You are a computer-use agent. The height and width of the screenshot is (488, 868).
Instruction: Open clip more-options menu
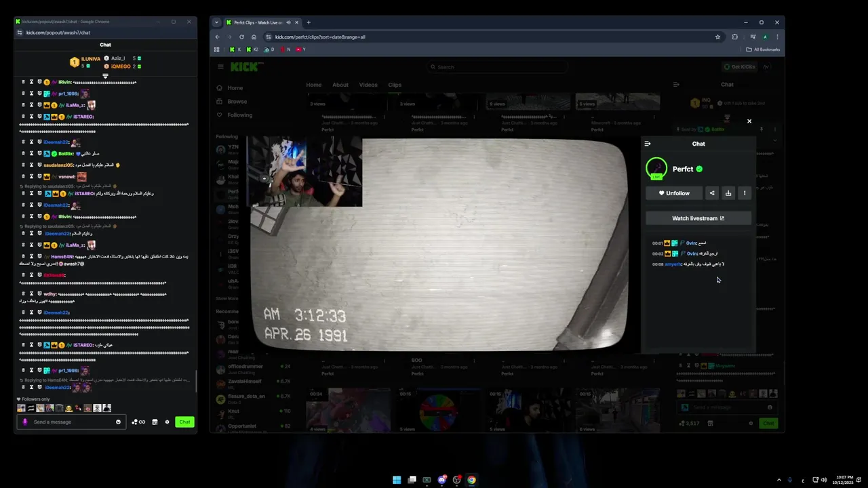745,193
